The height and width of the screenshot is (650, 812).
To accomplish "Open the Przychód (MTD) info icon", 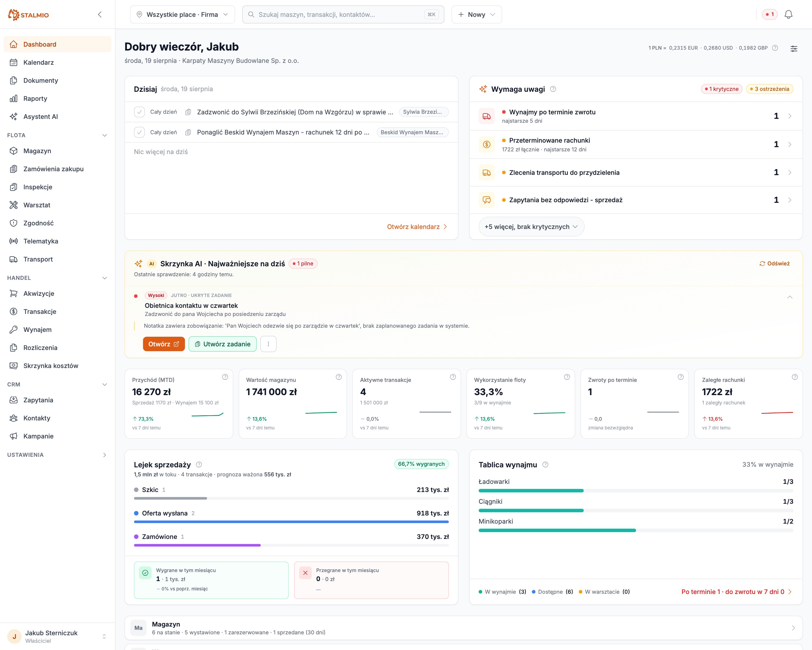I will coord(225,377).
